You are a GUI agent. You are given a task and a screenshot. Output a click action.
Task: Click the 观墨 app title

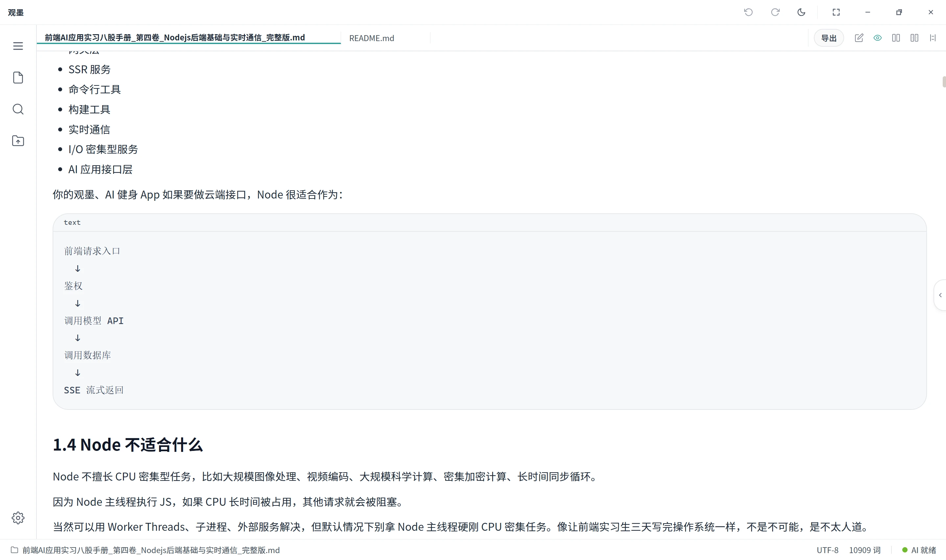pos(15,12)
